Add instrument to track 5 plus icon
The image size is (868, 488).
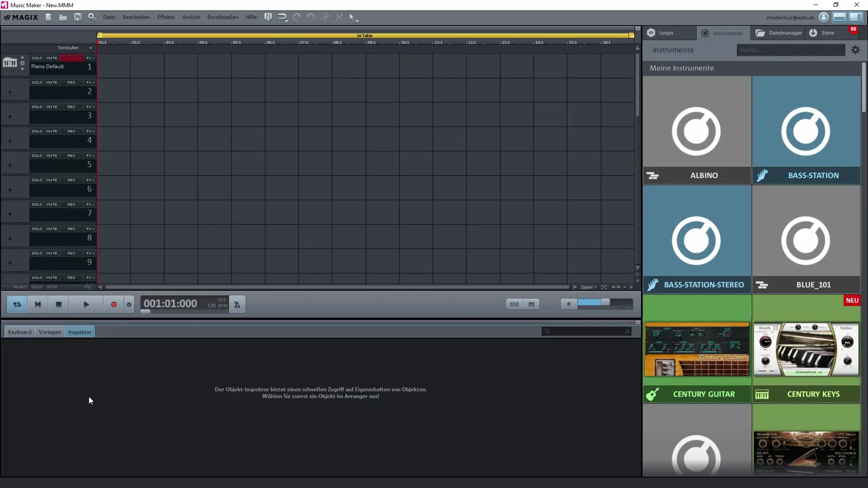(9, 165)
